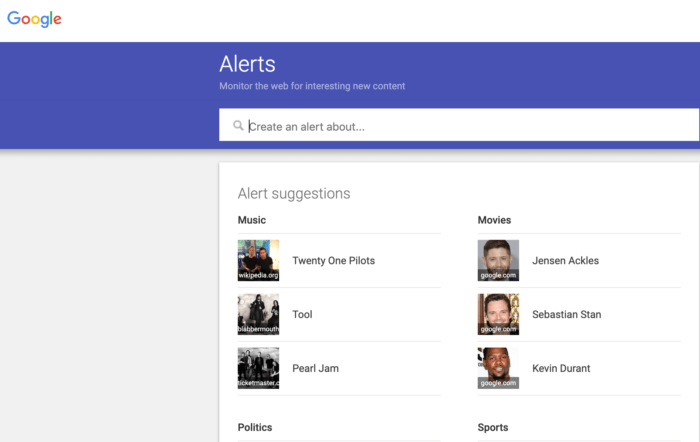
Task: Click the Tool band thumbnail image
Action: coord(258,314)
